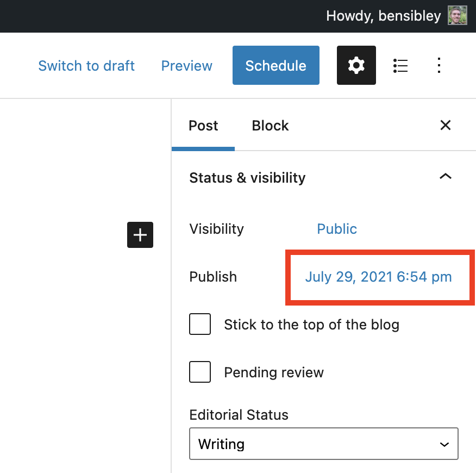This screenshot has height=473, width=476.
Task: Click the Editorial Status label
Action: (x=239, y=415)
